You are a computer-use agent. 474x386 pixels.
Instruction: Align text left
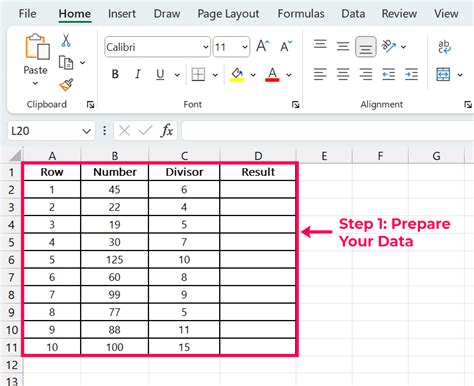[320, 74]
